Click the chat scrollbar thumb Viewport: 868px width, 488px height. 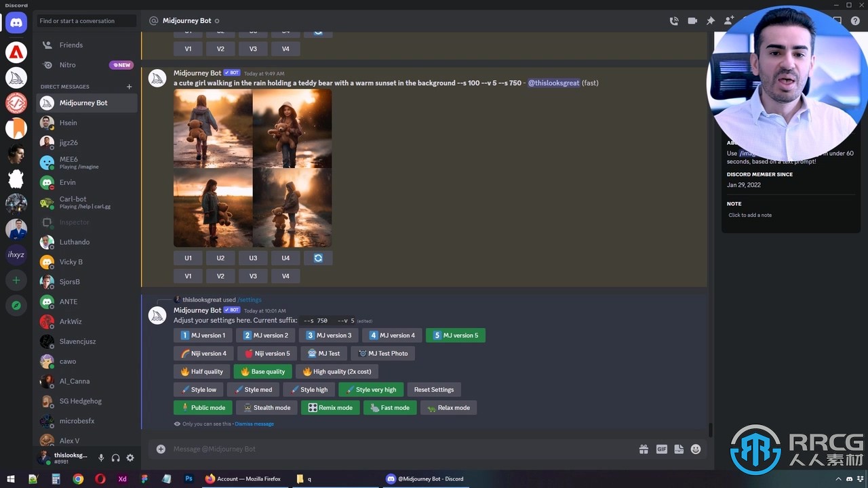click(x=711, y=430)
